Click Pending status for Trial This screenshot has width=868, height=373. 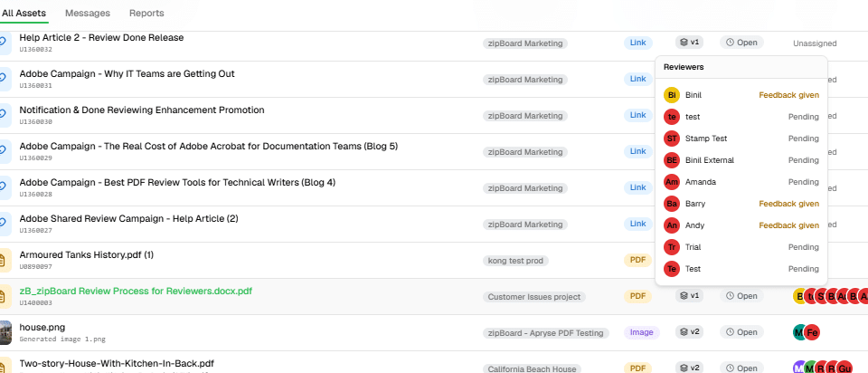click(804, 247)
